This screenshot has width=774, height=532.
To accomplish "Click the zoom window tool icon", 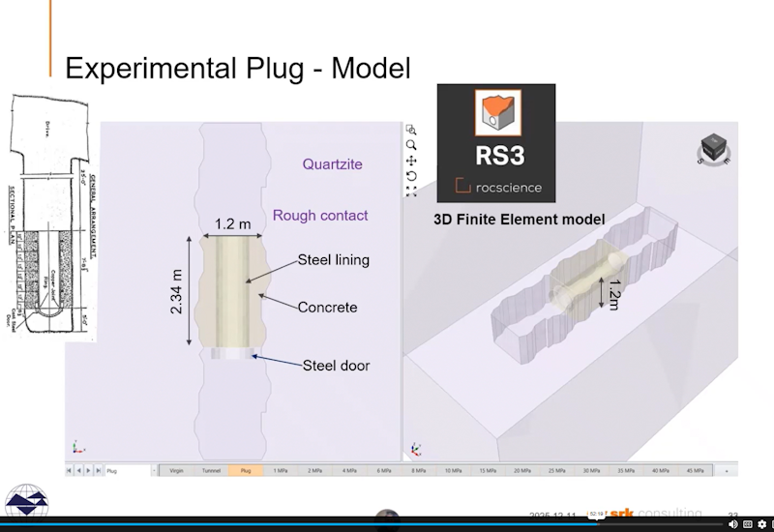I will tap(411, 130).
